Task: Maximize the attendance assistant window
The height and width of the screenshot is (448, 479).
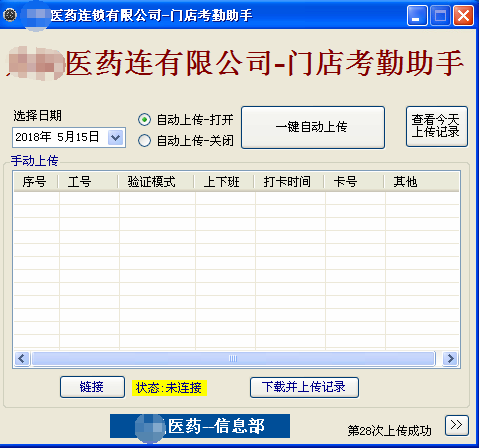Action: (440, 15)
